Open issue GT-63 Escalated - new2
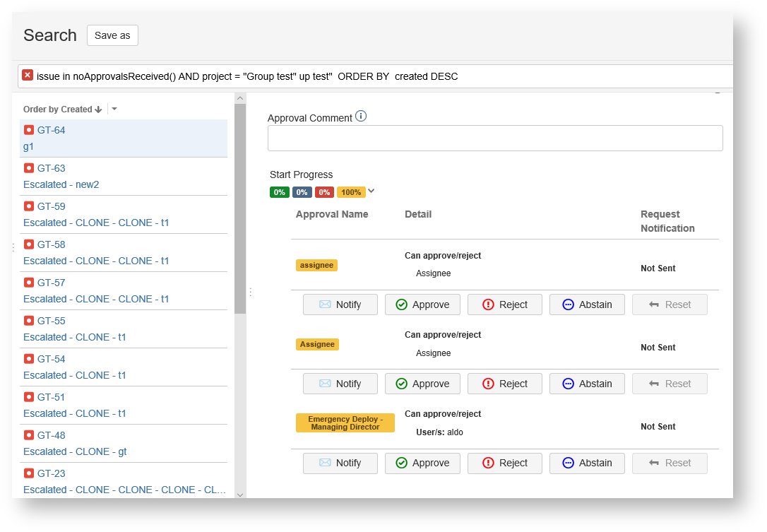Image resolution: width=767 pixels, height=532 pixels. [61, 184]
